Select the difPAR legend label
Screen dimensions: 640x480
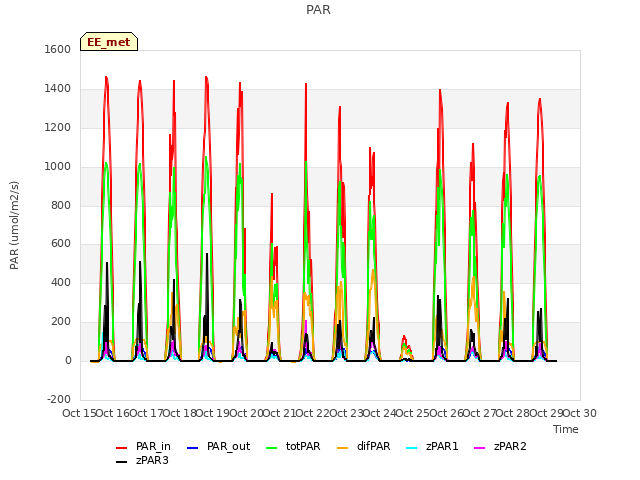tap(373, 447)
